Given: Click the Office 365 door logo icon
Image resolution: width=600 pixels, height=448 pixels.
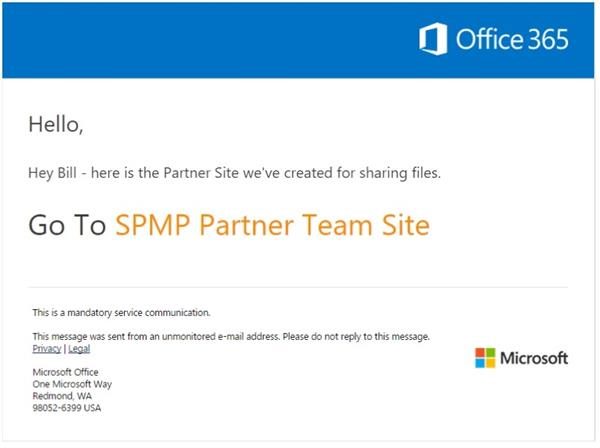Looking at the screenshot, I should (x=433, y=39).
